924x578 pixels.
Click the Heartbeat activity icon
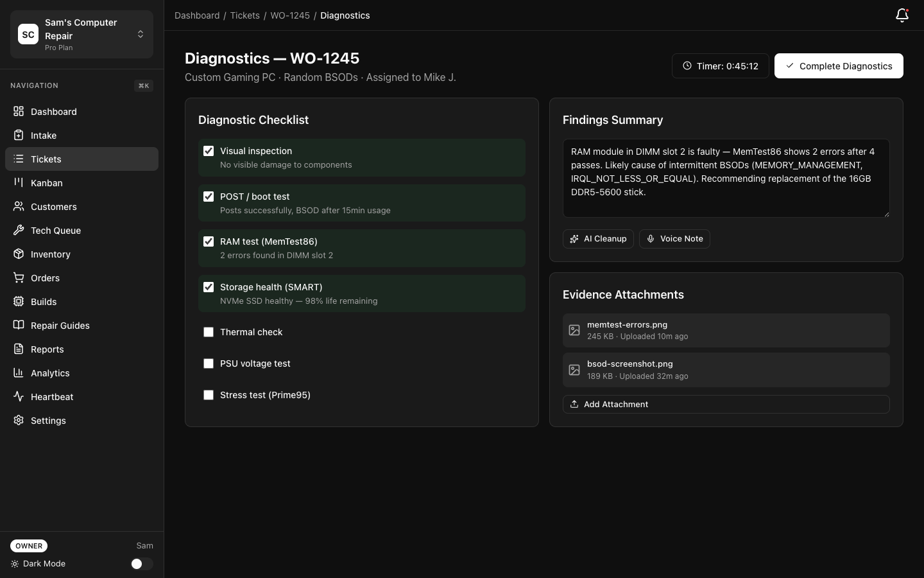click(x=19, y=397)
